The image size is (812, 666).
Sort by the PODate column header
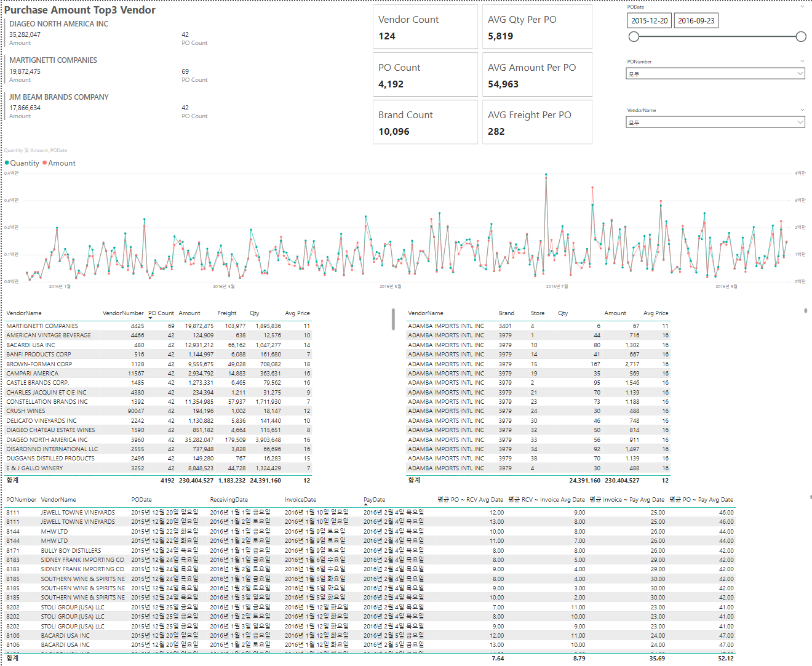point(141,500)
